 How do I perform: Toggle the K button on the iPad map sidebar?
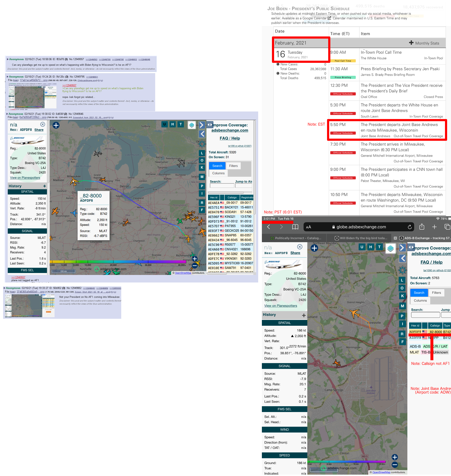(402, 296)
